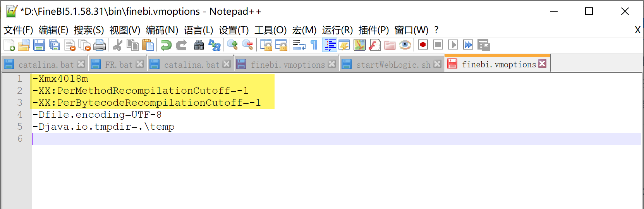Click the PerBytecodeRecompilationCutoff line
Screen dimensions: 644x209
[x=146, y=103]
